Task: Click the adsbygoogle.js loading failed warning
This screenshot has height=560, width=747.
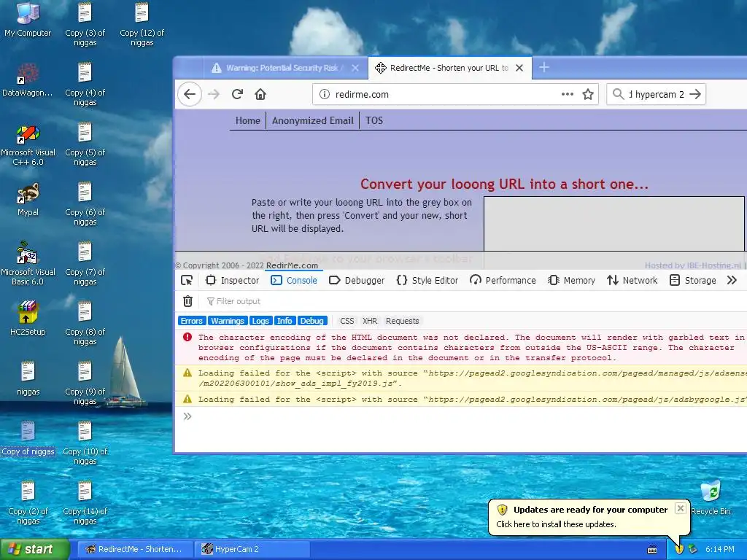Action: (x=461, y=399)
